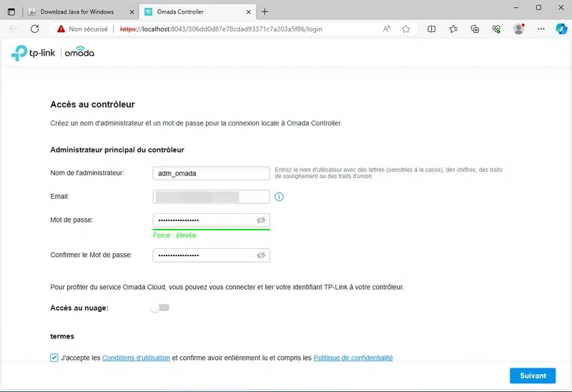Image resolution: width=572 pixels, height=392 pixels.
Task: Open the Conditions d'utilisation link
Action: pos(136,358)
